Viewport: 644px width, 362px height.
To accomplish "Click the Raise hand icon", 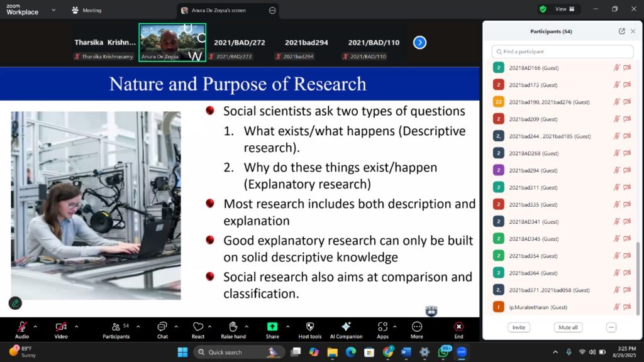I will point(233,327).
